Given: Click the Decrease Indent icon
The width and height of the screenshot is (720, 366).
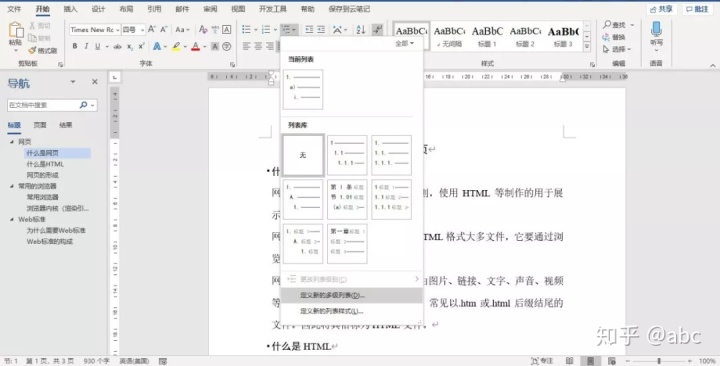Looking at the screenshot, I should (309, 29).
